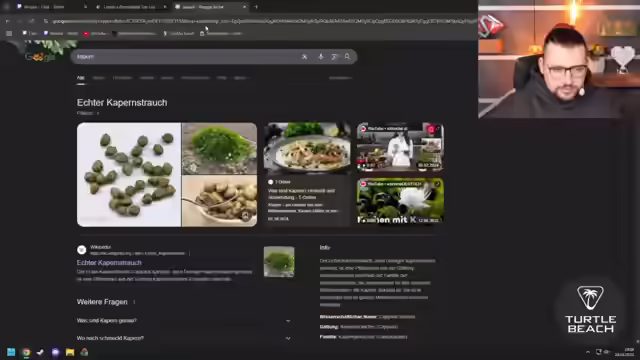Expand 'Was sind Kapern genau?' question

click(184, 321)
